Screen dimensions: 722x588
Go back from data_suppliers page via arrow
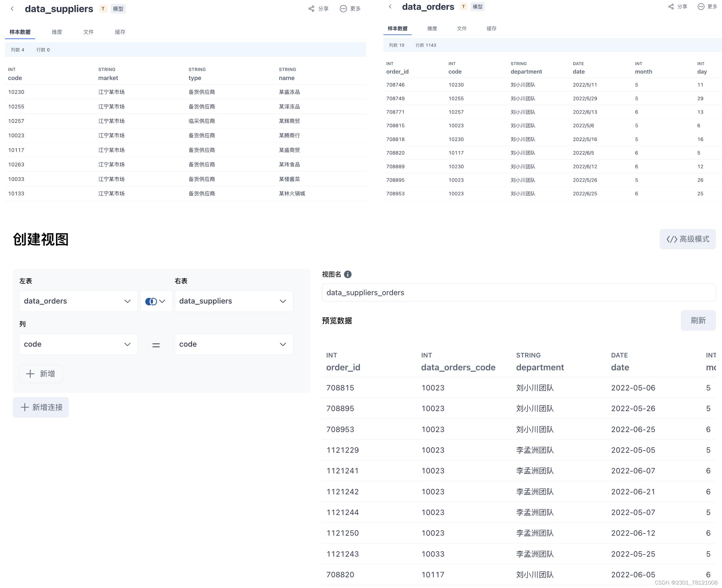point(12,9)
